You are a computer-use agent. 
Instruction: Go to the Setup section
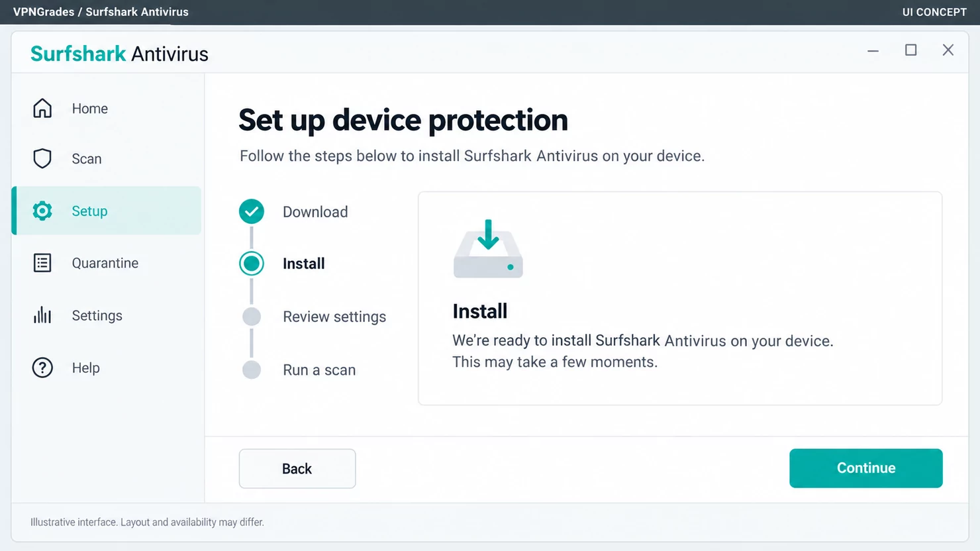[107, 211]
